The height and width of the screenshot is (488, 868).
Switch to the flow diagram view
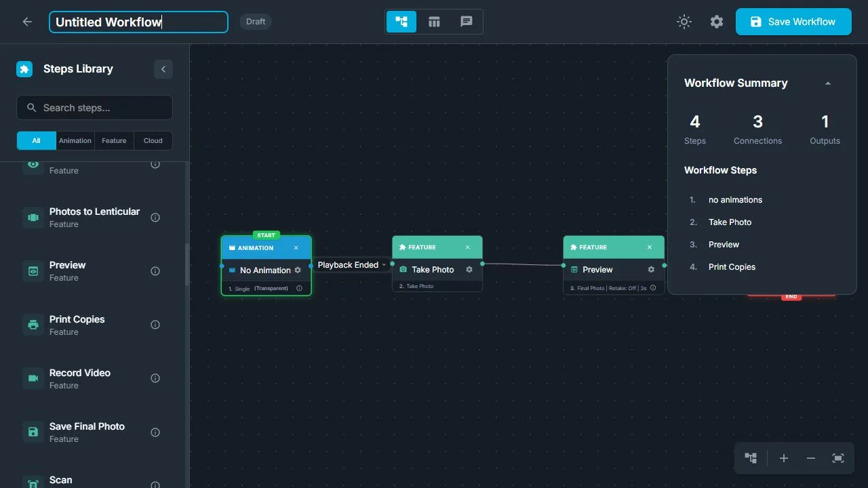point(401,22)
